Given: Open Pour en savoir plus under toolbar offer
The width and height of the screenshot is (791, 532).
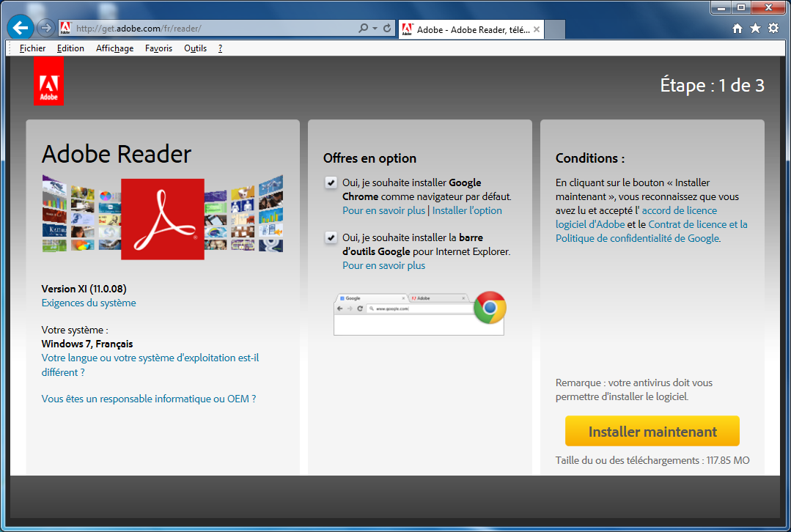Looking at the screenshot, I should 384,266.
